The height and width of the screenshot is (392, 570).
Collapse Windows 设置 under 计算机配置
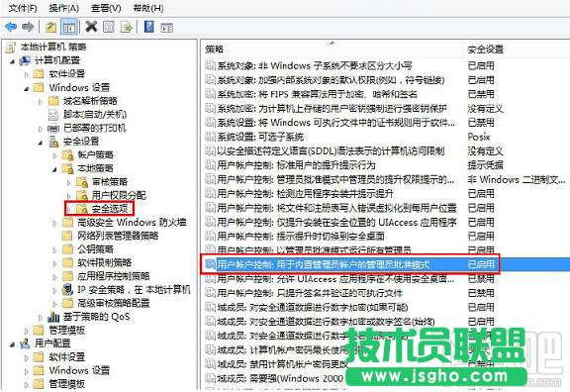[26, 88]
